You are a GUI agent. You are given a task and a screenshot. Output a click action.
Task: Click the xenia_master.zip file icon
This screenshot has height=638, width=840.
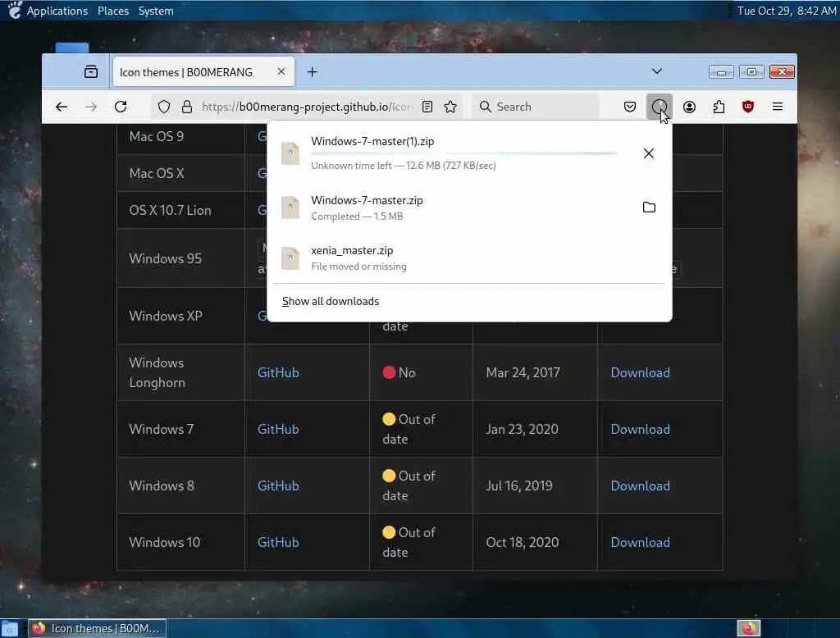pos(290,257)
